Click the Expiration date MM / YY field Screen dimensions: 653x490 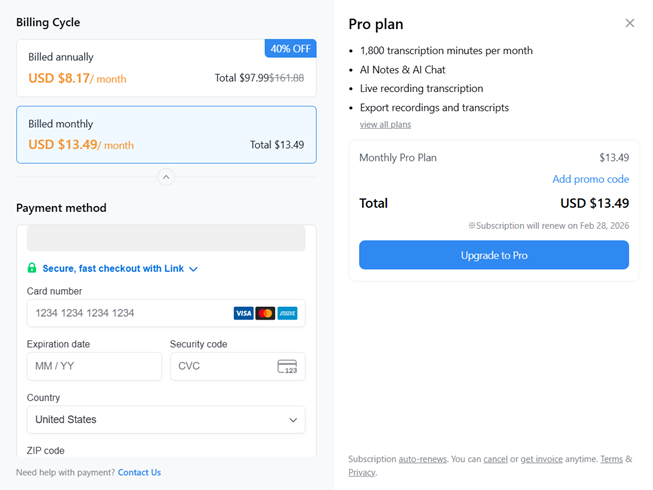94,366
